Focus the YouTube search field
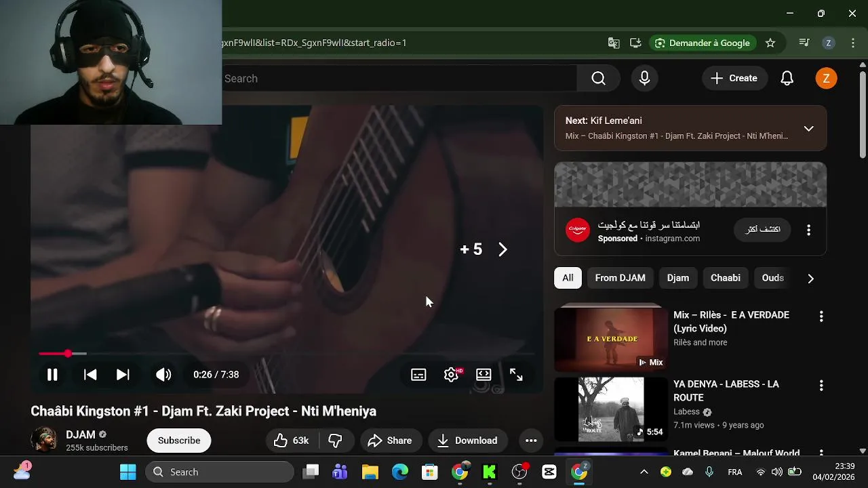The image size is (868, 488). click(399, 79)
